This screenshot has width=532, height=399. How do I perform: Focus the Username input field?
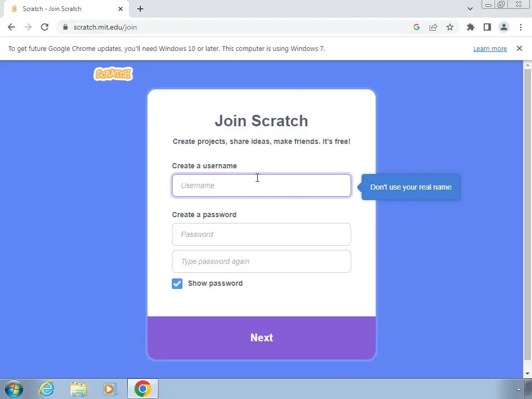coord(261,185)
